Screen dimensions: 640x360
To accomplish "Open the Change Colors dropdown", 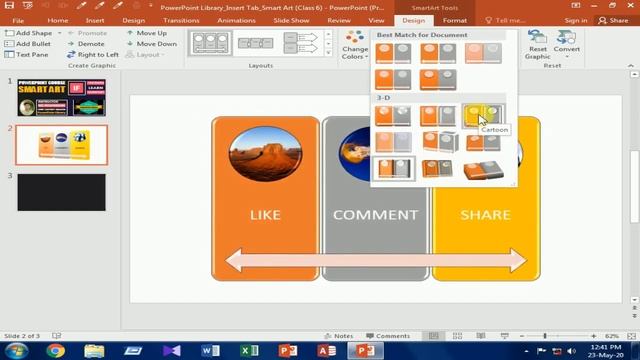I will pos(355,45).
